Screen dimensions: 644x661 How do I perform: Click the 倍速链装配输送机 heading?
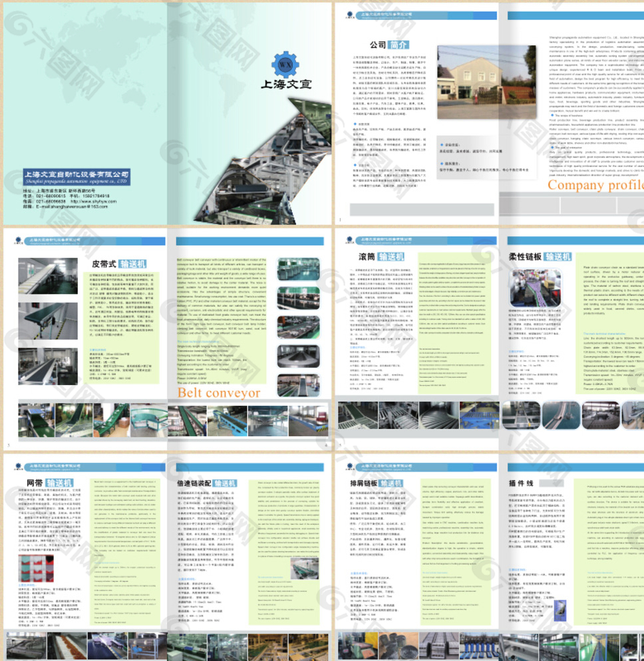pyautogui.click(x=207, y=483)
